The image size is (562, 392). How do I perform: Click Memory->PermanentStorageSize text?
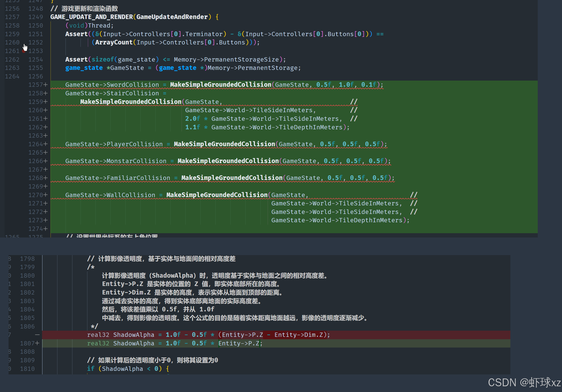click(226, 59)
